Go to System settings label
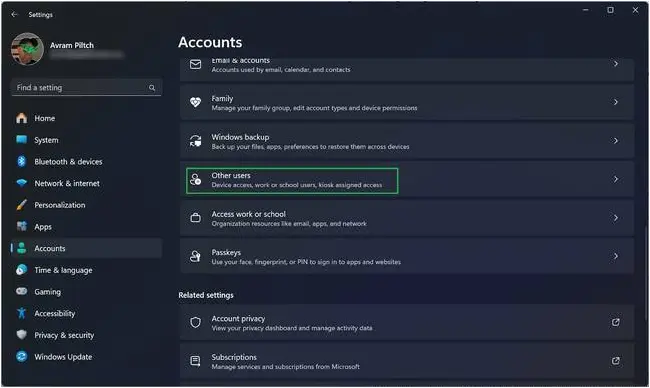650x388 pixels. 46,140
